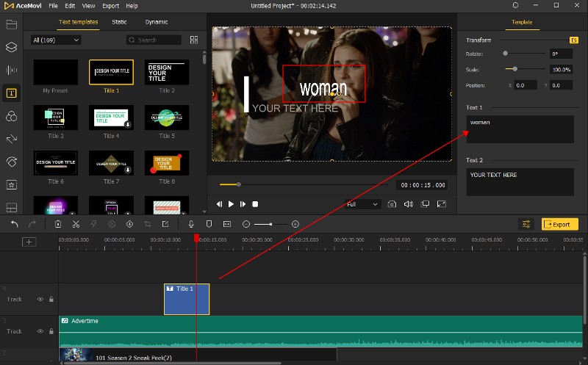Take a snapshot with camera icon
This screenshot has height=365, width=588.
click(x=392, y=204)
